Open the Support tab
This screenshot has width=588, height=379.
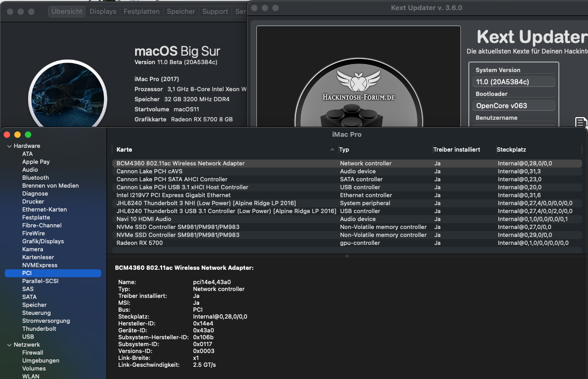[x=215, y=11]
